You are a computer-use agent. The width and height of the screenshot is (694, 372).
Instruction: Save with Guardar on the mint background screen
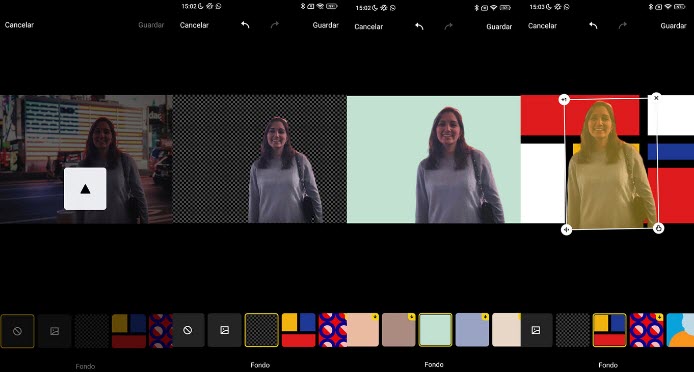point(499,27)
